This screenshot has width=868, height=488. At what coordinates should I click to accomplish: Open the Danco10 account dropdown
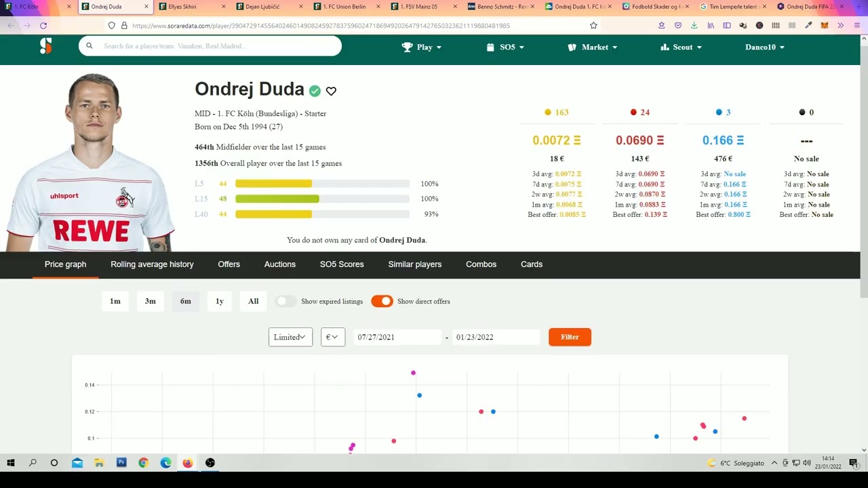click(765, 47)
